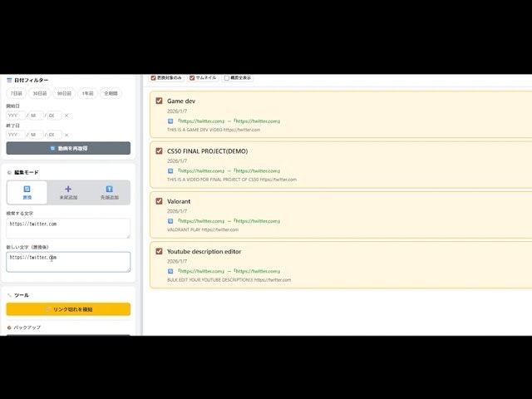Switch to the 末尾追加 edit mode tab
This screenshot has height=399, width=532.
coord(68,193)
